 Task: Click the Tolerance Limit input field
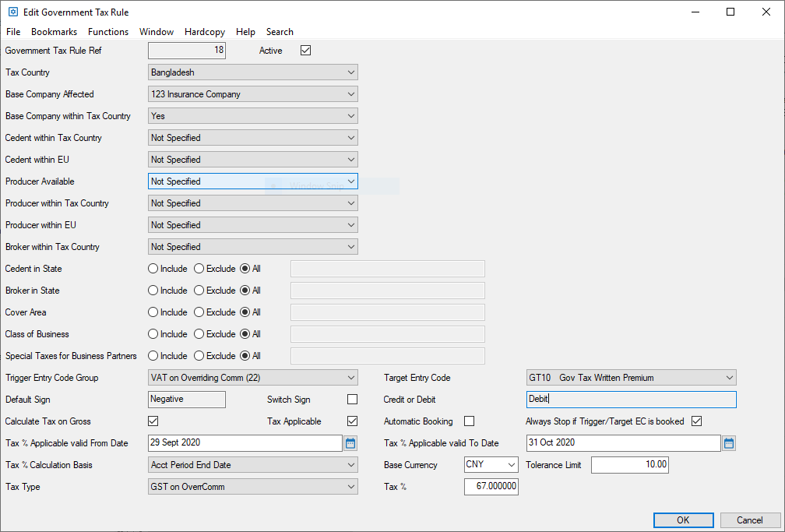[629, 465]
